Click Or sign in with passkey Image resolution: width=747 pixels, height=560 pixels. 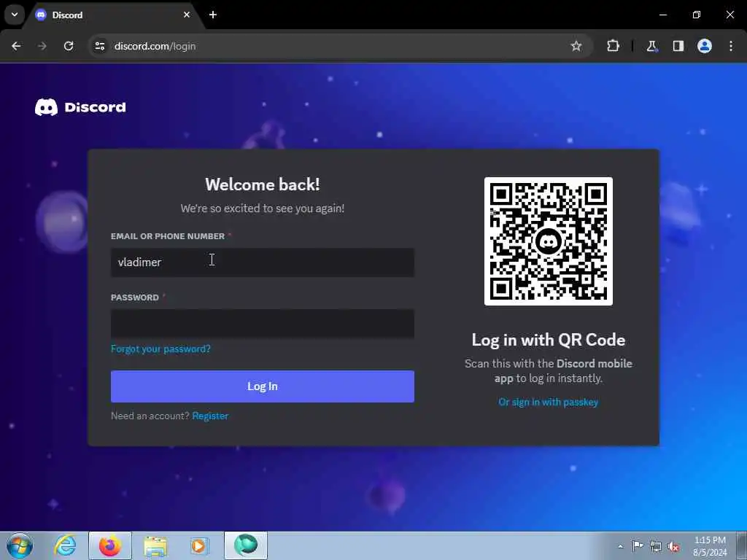point(549,402)
